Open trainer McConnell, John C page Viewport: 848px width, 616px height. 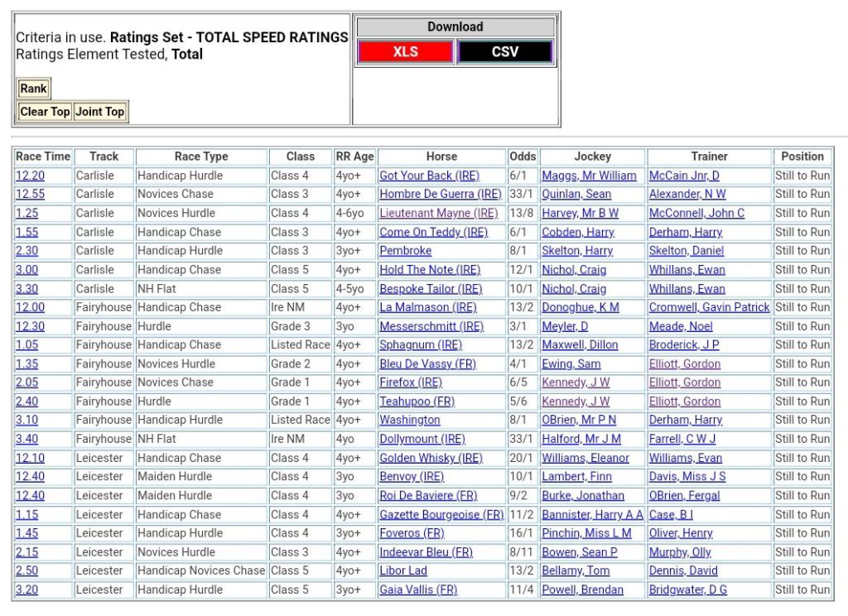[696, 213]
